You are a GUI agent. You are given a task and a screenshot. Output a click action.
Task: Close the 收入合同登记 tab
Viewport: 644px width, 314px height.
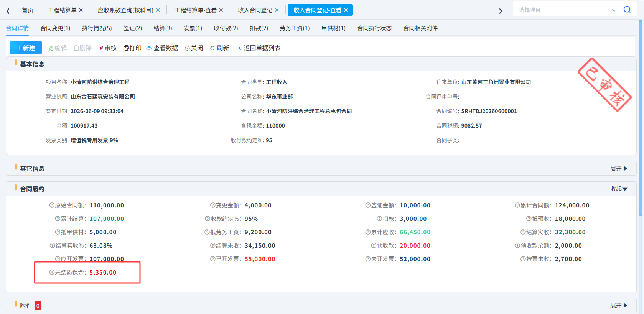(x=277, y=10)
